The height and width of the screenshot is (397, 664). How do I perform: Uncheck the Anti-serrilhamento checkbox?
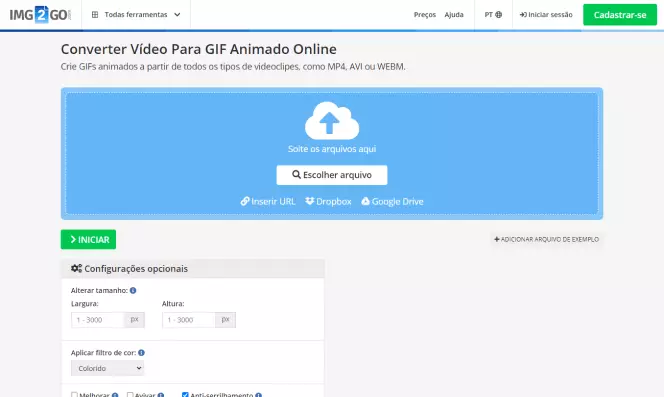coord(185,395)
